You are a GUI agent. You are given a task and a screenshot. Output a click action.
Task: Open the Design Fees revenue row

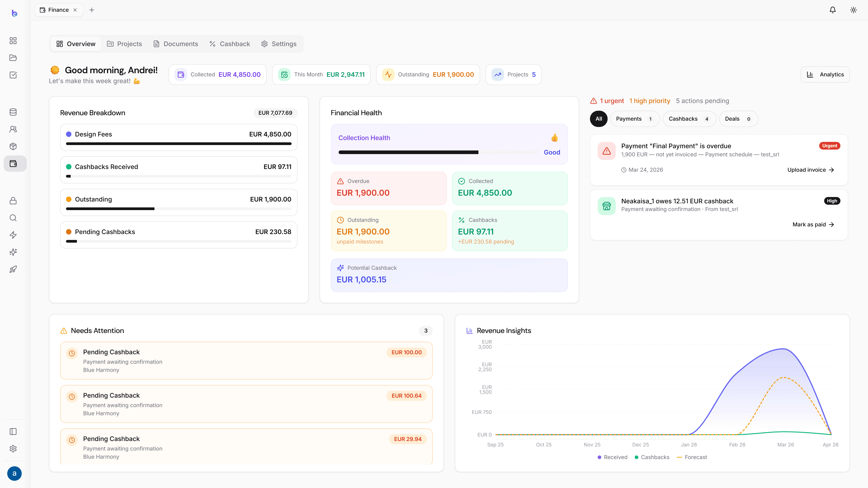179,137
